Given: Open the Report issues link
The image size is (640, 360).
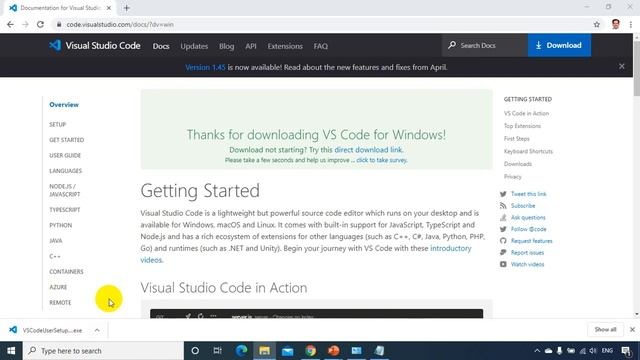Looking at the screenshot, I should tap(527, 253).
